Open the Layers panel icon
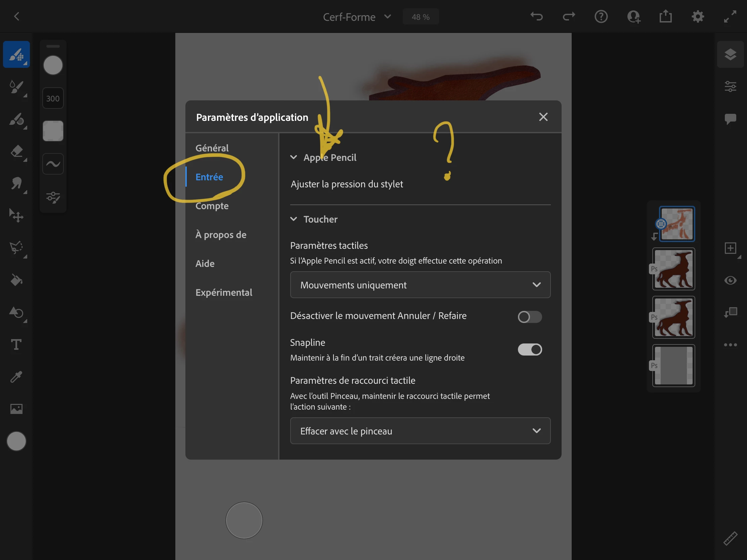This screenshot has width=747, height=560. pyautogui.click(x=730, y=54)
